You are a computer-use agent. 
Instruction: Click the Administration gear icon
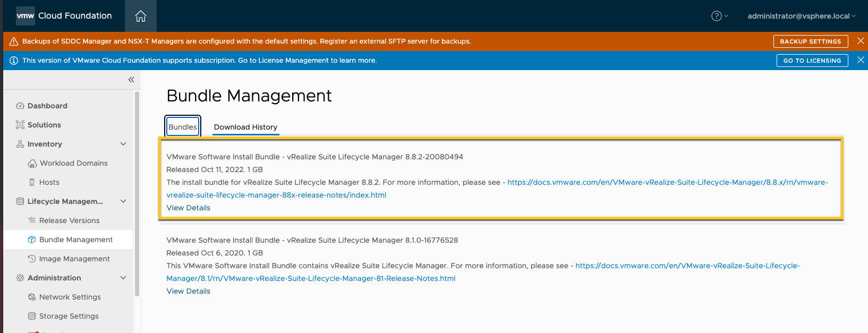(20, 278)
